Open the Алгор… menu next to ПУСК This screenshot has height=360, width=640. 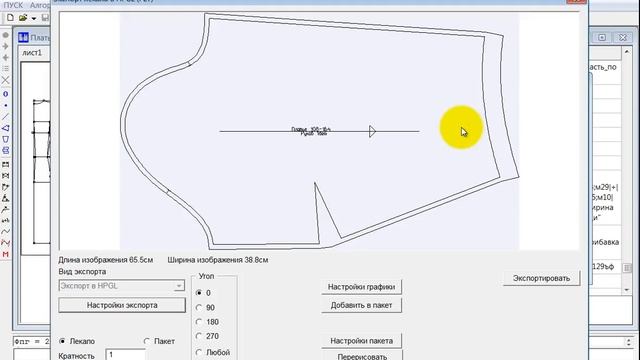(x=40, y=5)
